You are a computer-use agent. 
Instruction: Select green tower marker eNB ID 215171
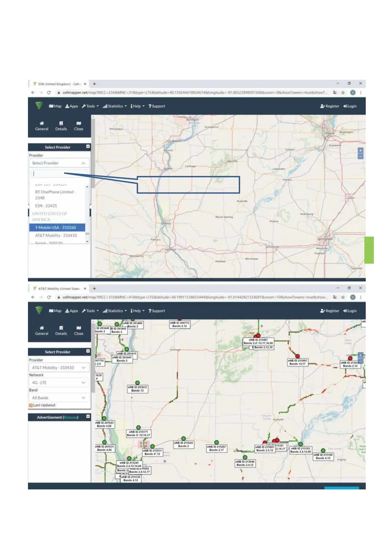click(138, 427)
